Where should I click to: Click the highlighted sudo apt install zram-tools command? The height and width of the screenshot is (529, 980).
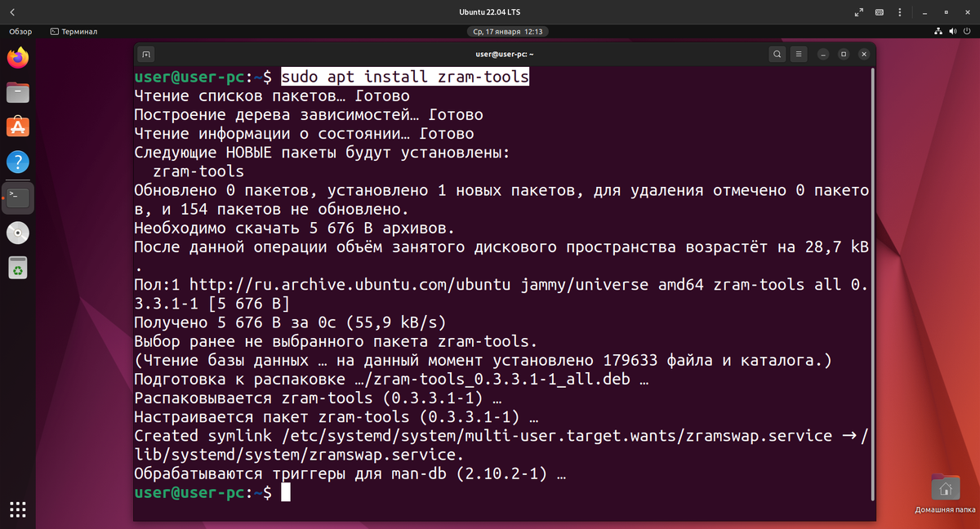[x=405, y=77]
